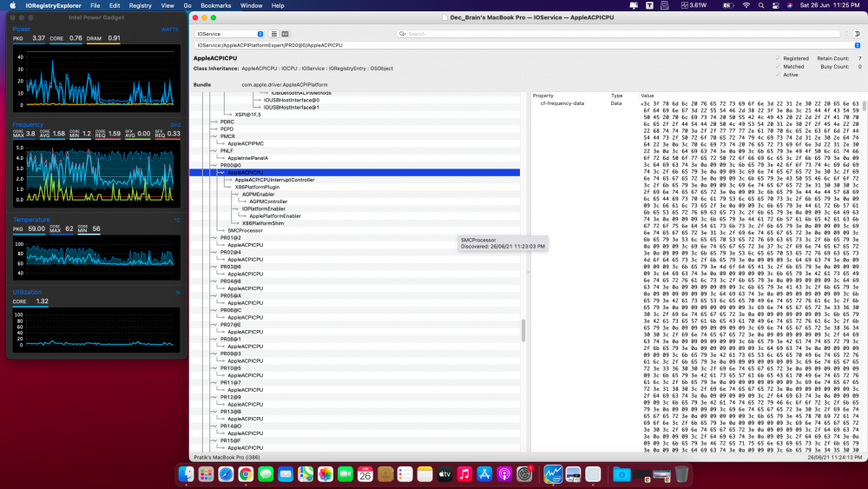This screenshot has height=489, width=868.
Task: Toggle the Registered checkbox
Action: pyautogui.click(x=778, y=58)
